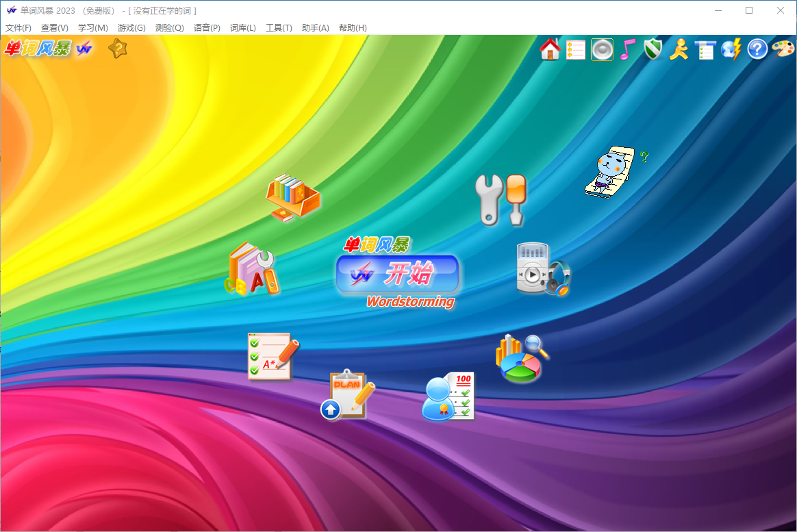Open the starred word list icon
The width and height of the screenshot is (797, 532).
click(576, 50)
